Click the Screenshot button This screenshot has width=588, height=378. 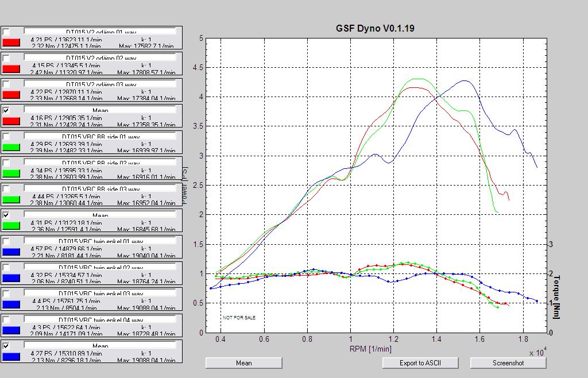point(508,362)
